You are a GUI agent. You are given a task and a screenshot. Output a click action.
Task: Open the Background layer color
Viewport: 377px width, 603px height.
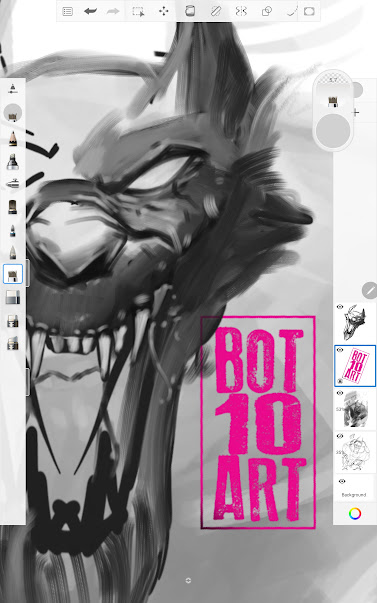[355, 489]
